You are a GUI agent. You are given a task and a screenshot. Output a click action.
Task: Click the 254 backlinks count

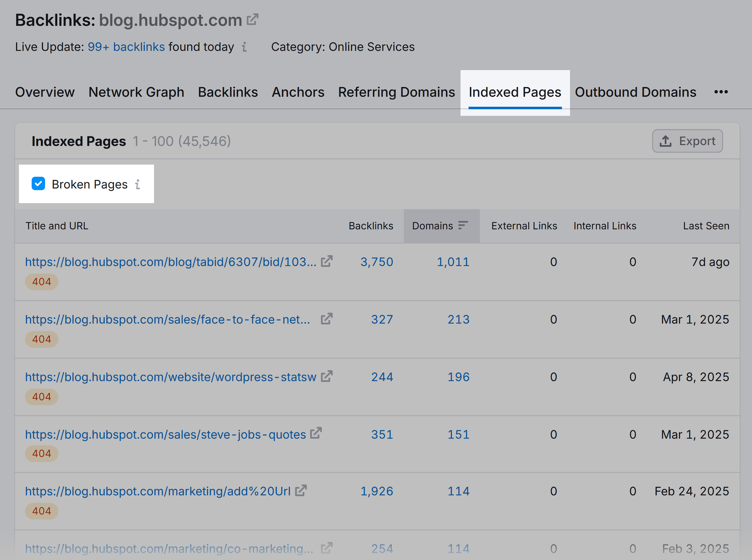(x=382, y=549)
